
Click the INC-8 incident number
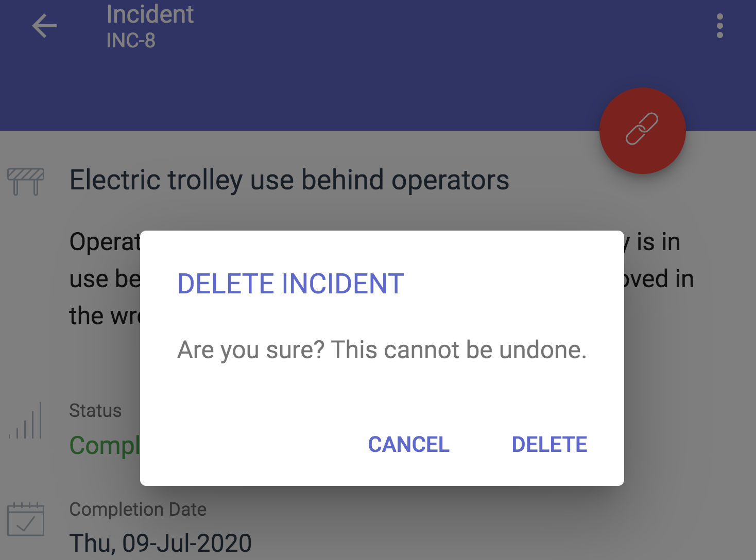[x=131, y=41]
